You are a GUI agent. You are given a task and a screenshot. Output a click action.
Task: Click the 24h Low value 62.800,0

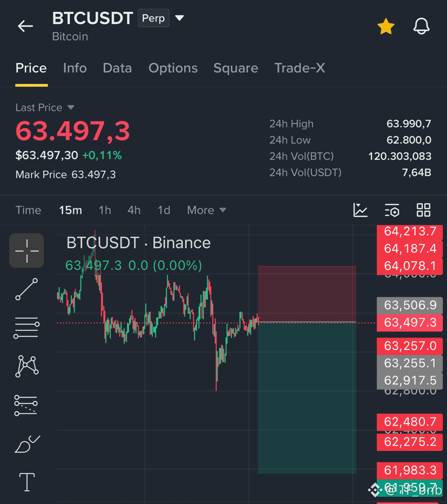point(409,140)
